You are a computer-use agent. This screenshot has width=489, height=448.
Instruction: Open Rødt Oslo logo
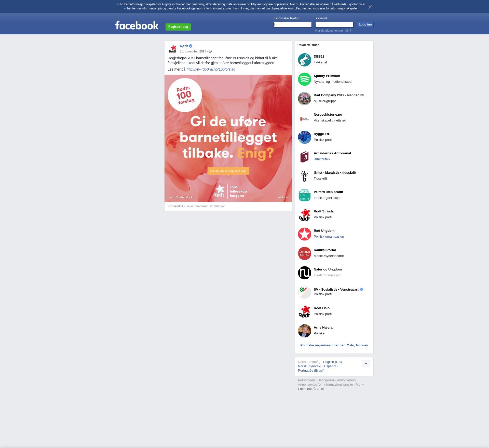point(305,311)
